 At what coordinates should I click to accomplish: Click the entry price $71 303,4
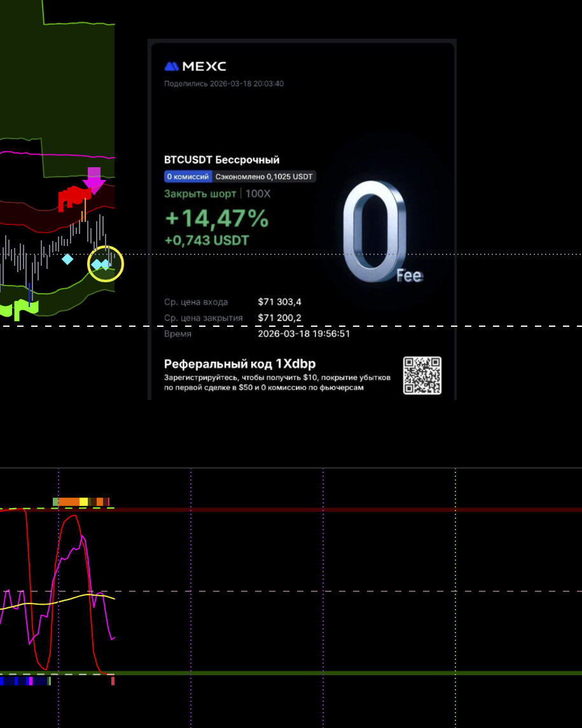pyautogui.click(x=280, y=302)
